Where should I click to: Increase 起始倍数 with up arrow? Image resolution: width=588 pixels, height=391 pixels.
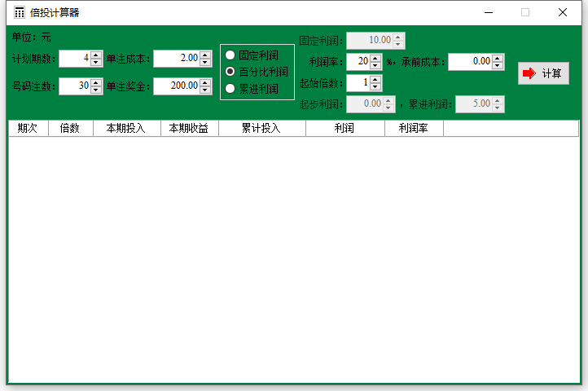(x=375, y=79)
